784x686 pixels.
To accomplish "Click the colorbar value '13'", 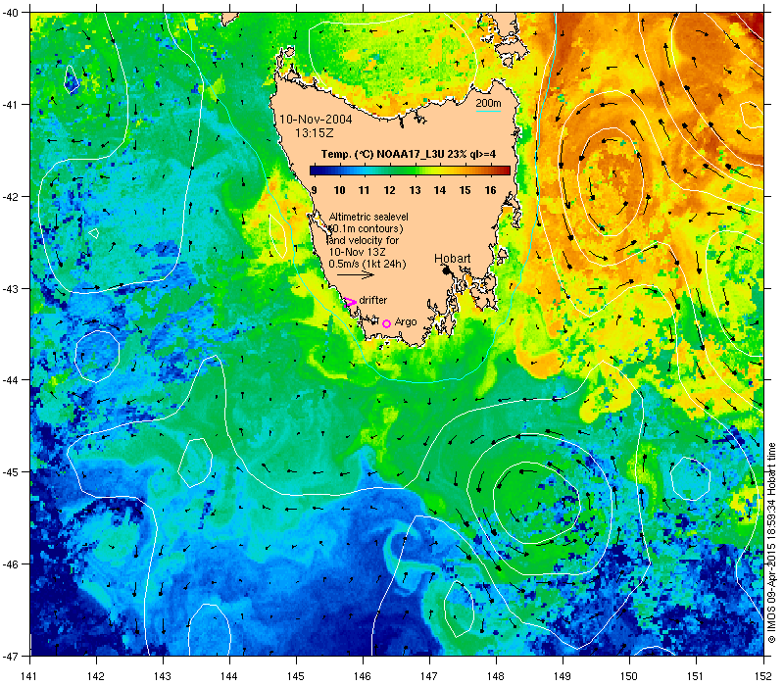I will tap(415, 190).
